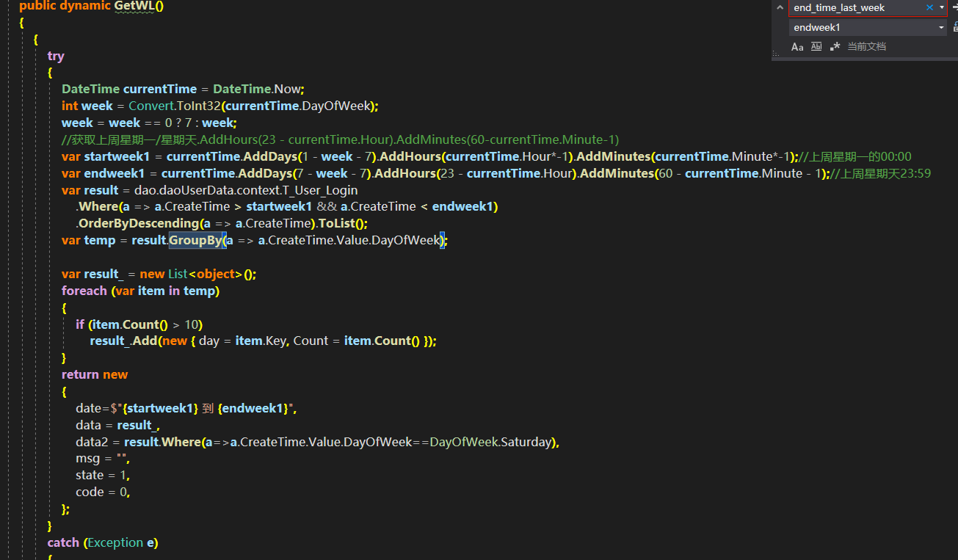Clear search text with the blue X
958x560 pixels.
929,7
